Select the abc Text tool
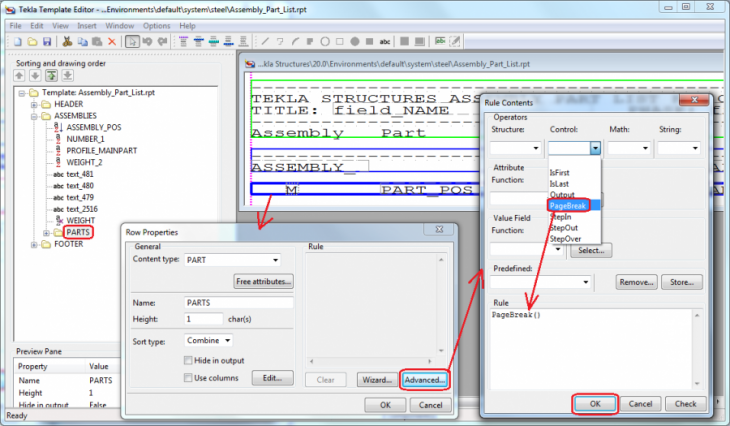730x426 pixels. tap(385, 41)
